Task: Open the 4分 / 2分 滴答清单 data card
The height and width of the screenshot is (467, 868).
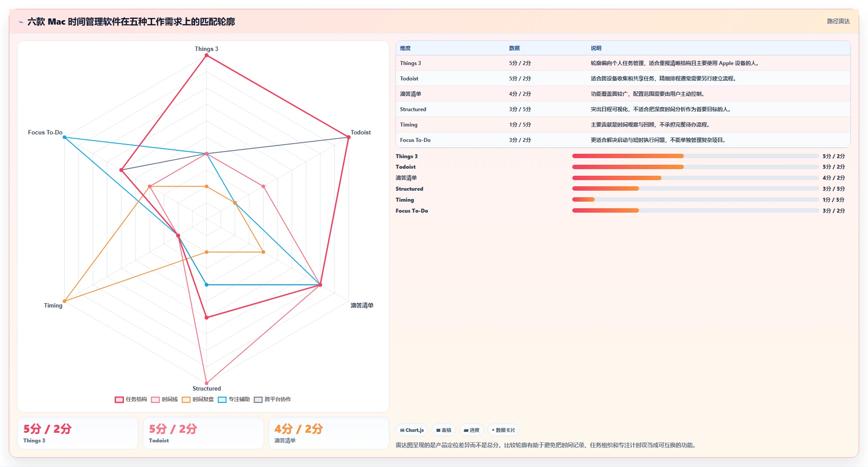Action: tap(329, 433)
